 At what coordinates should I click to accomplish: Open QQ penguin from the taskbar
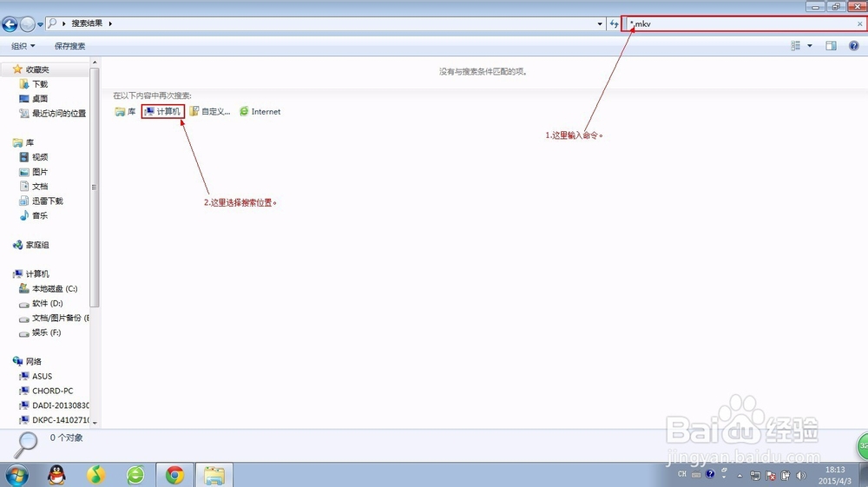point(56,475)
